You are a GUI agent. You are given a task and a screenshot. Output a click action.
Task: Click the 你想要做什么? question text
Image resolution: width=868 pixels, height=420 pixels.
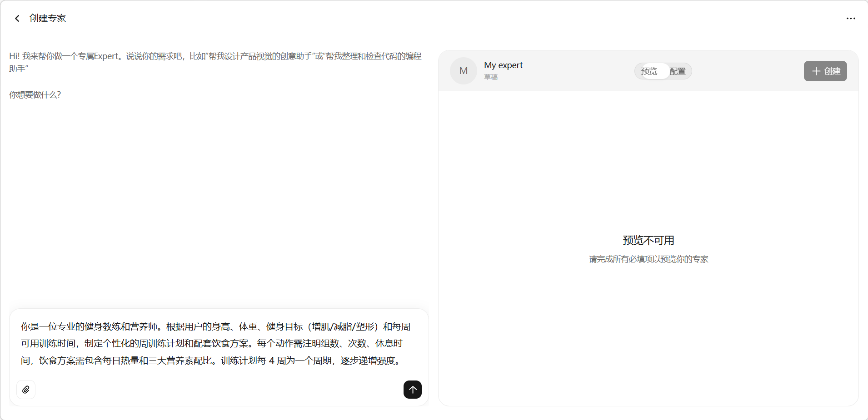35,95
